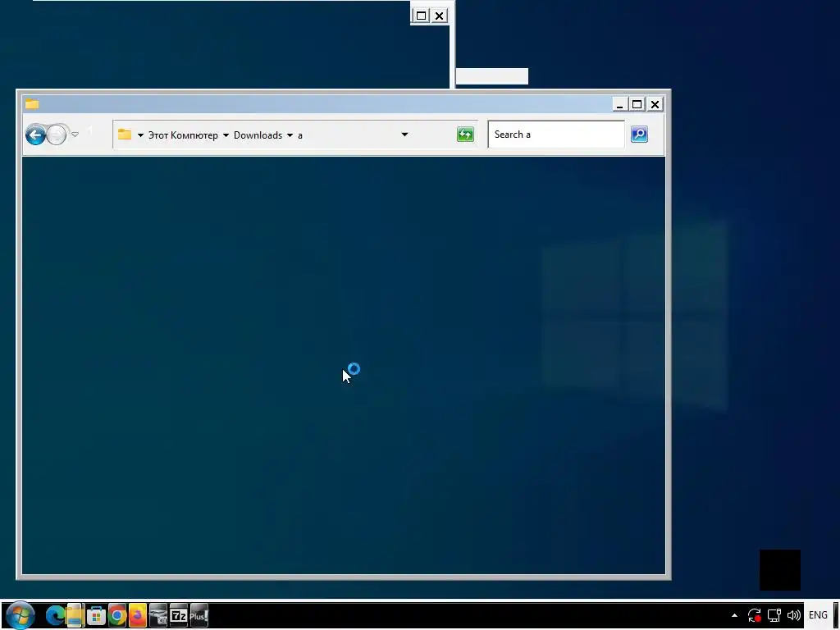Open Microsoft Store from the taskbar

(97, 615)
